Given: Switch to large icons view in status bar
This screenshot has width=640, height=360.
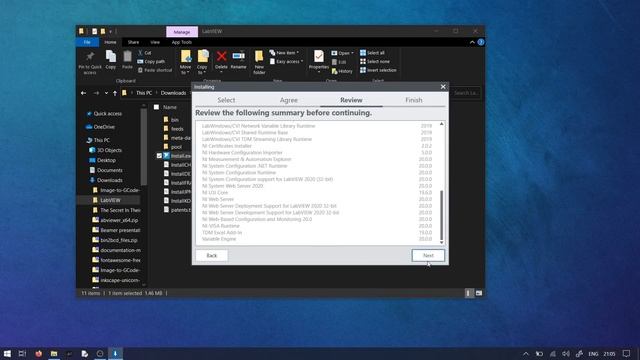Looking at the screenshot, I should (479, 293).
